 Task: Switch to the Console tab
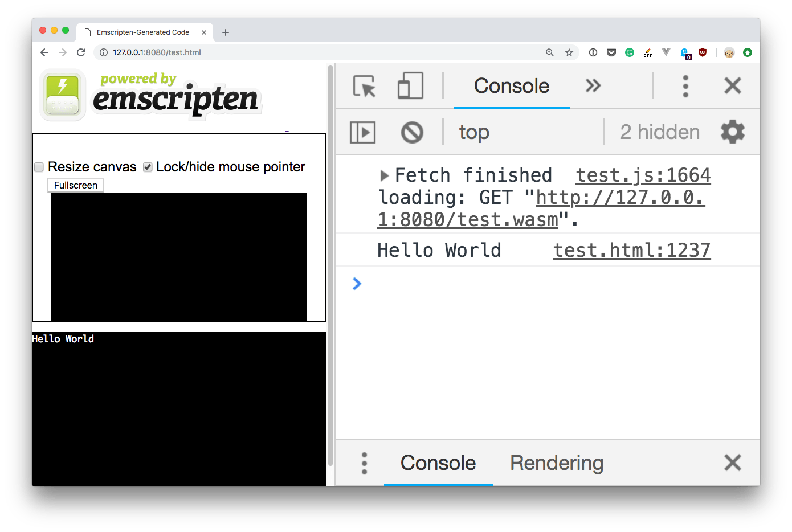point(511,85)
